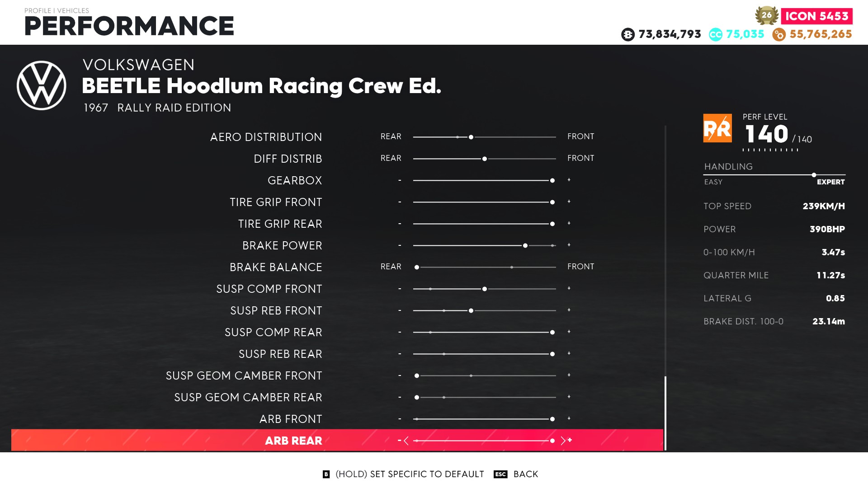Click minus sign beside Brake Power slider
This screenshot has height=488, width=868.
400,245
